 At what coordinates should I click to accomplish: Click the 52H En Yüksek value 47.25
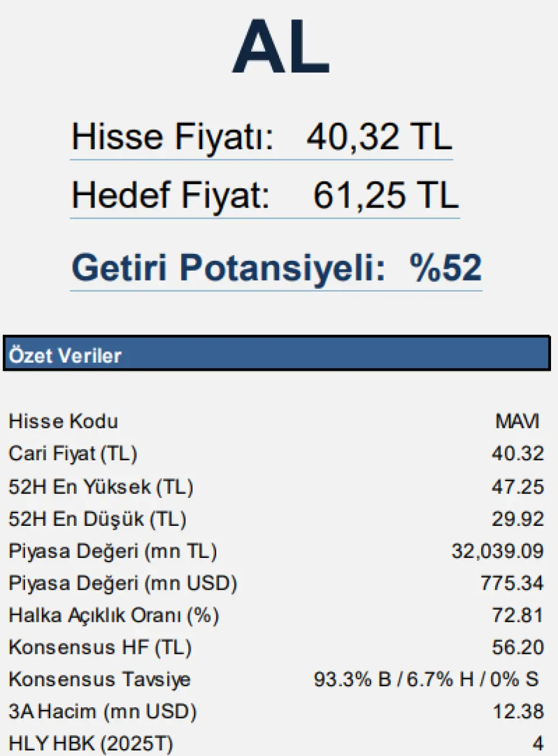[518, 486]
